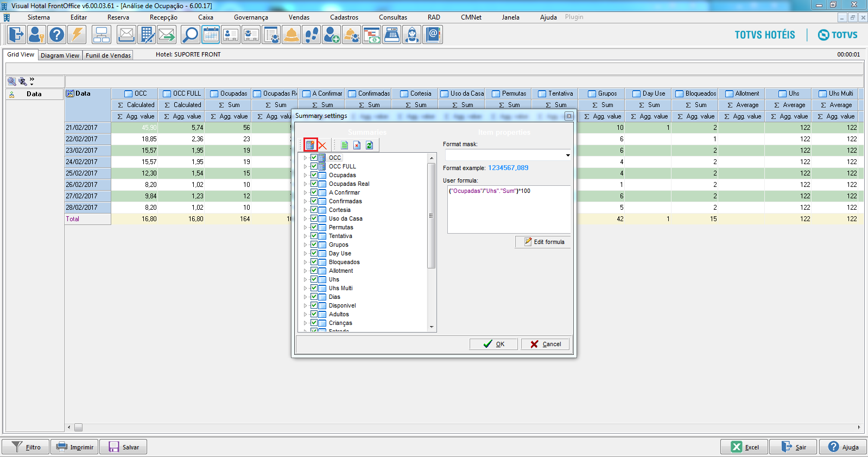Open the Format mask dropdown
This screenshot has height=457, width=868.
568,155
